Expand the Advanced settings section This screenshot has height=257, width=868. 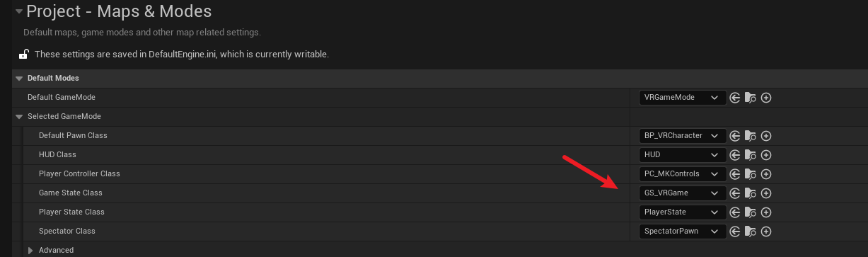coord(30,251)
